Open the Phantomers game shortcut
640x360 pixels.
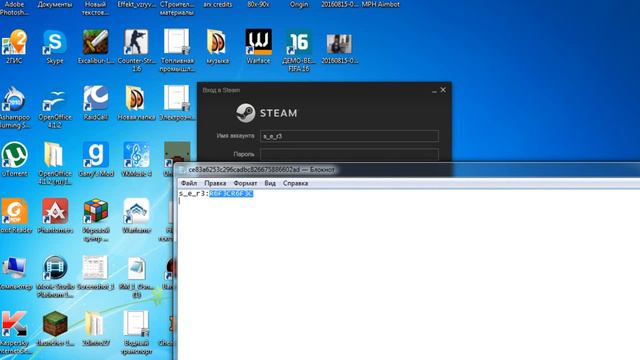(x=55, y=211)
